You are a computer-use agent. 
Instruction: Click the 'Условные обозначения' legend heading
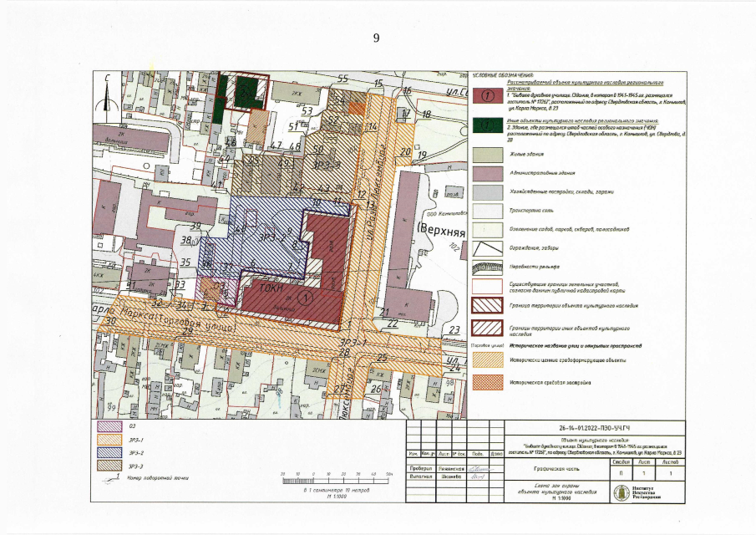pos(503,75)
